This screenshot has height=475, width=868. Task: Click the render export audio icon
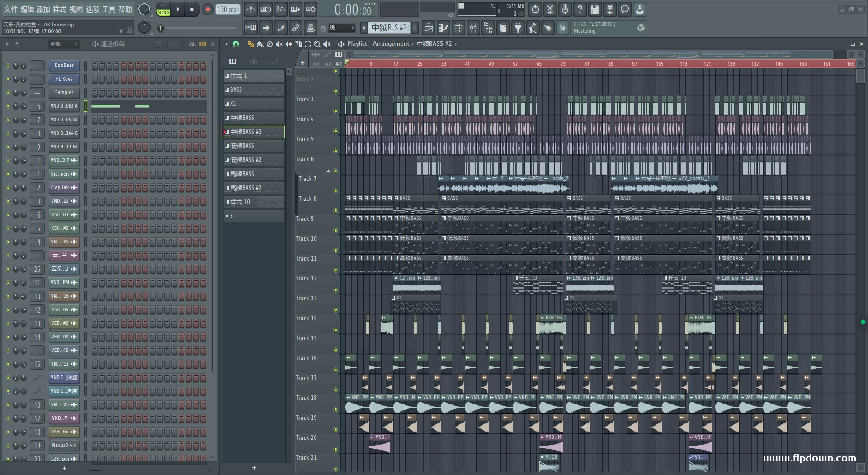coord(610,9)
